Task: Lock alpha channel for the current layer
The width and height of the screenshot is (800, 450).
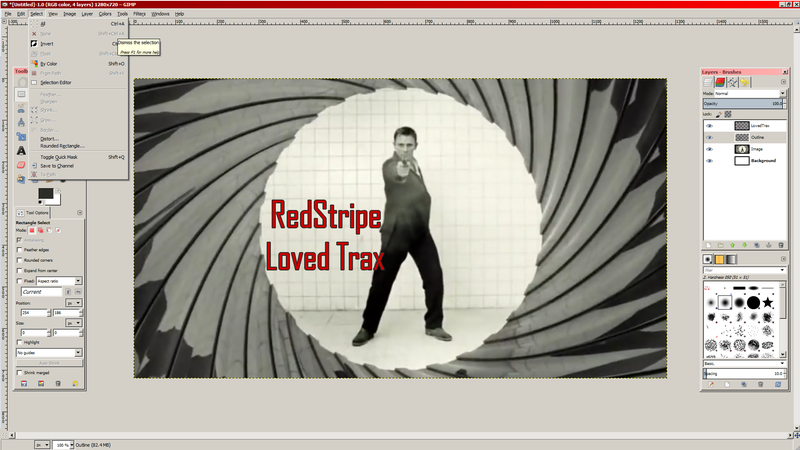Action: (x=728, y=114)
